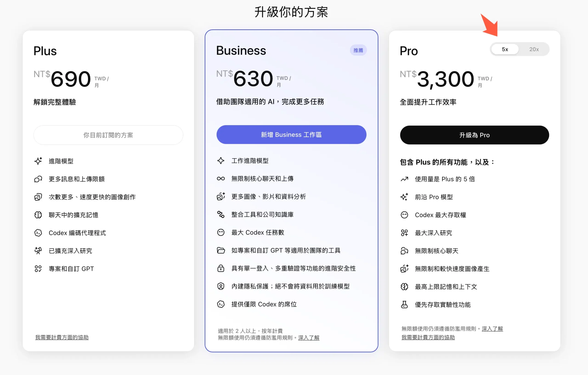Click 你目前訂閱的方案 button in Plus card
Screen dimensions: 588x375
click(x=108, y=135)
